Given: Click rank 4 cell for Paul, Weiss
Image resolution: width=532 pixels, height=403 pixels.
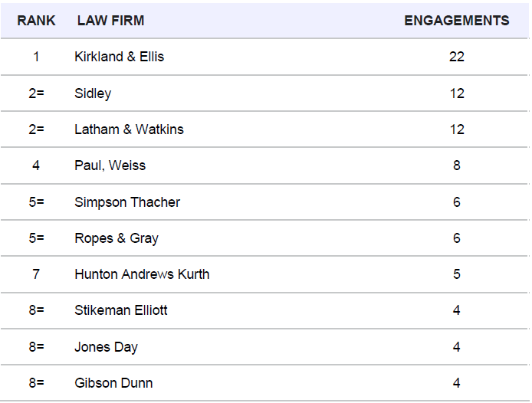Looking at the screenshot, I should point(36,165).
